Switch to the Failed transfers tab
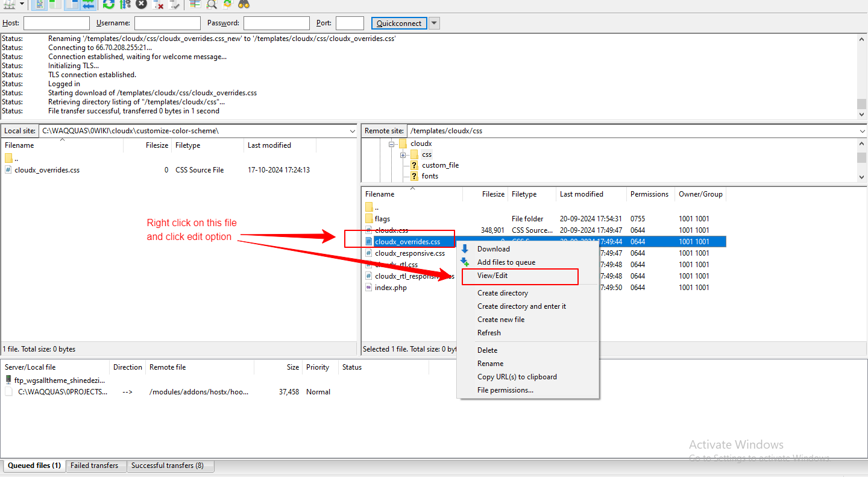 click(x=94, y=466)
